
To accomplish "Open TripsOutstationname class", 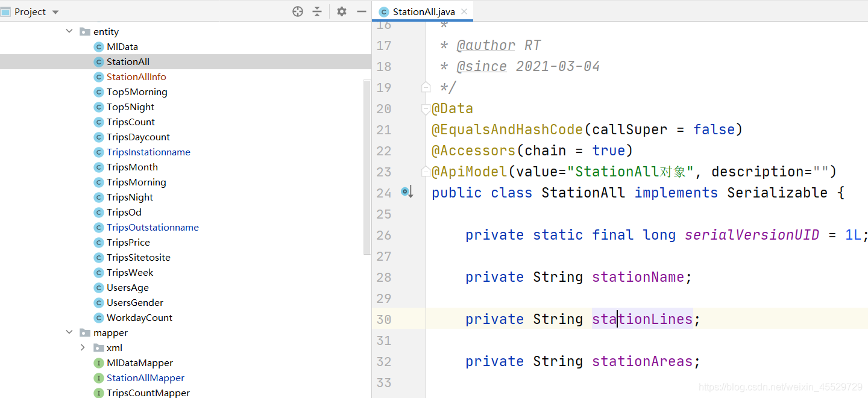I will pyautogui.click(x=153, y=227).
